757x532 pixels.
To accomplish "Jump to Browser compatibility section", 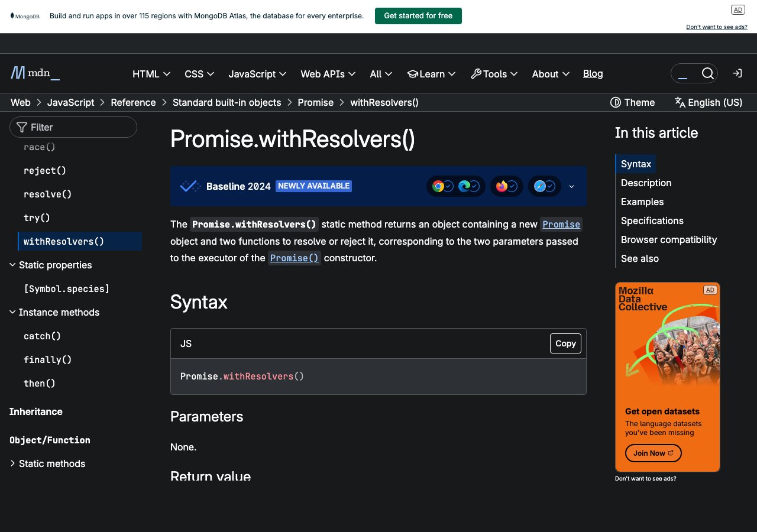I will (x=668, y=239).
